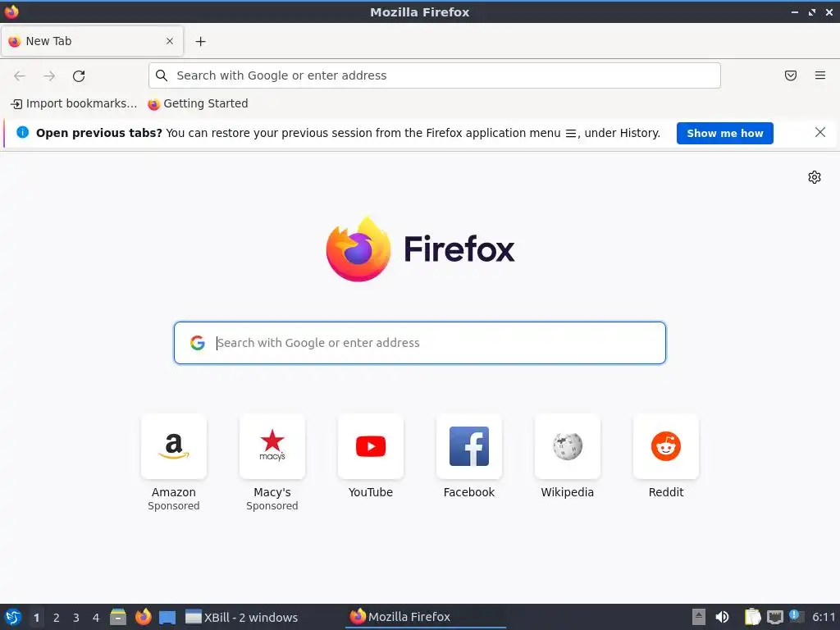Select the New Tab tab
The width and height of the screenshot is (840, 630).
(92, 41)
